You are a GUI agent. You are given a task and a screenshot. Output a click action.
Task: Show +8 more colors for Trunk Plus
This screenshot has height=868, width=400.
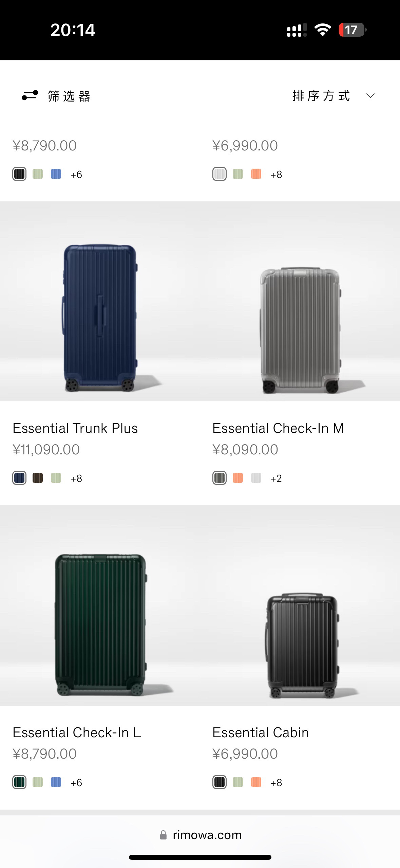click(x=76, y=478)
